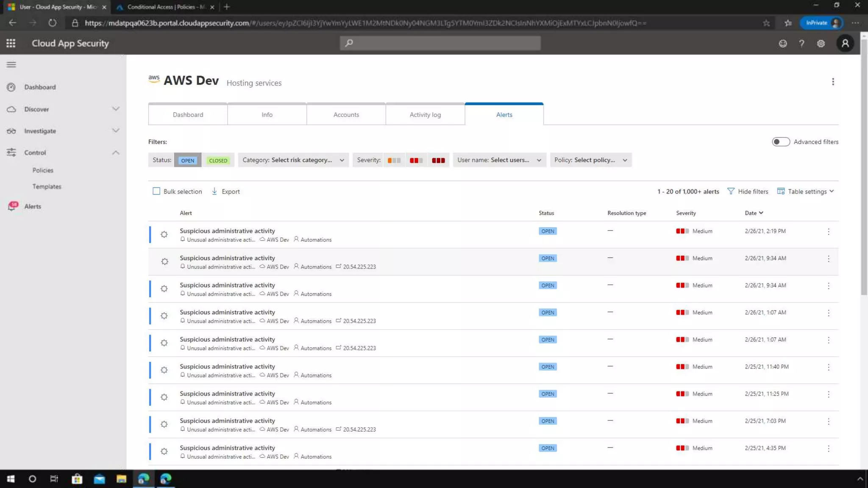Switch to the Accounts tab
Screen dimensions: 868x488
(346, 114)
